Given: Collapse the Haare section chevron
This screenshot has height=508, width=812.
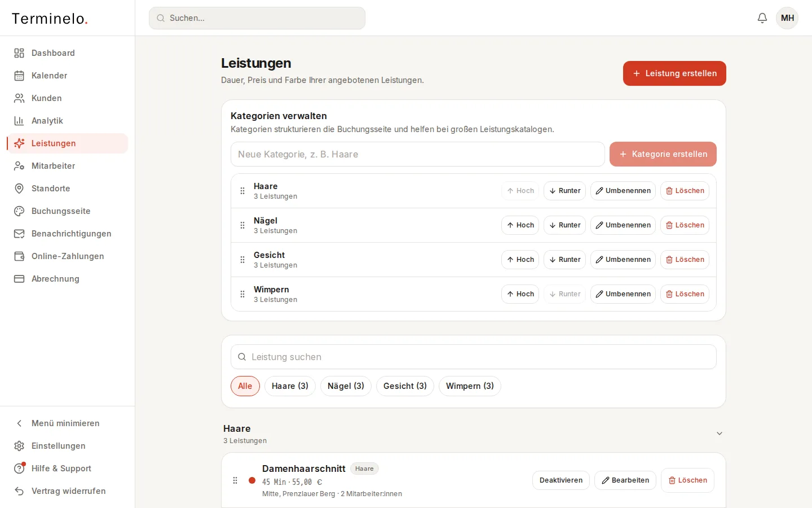Looking at the screenshot, I should click(x=720, y=433).
